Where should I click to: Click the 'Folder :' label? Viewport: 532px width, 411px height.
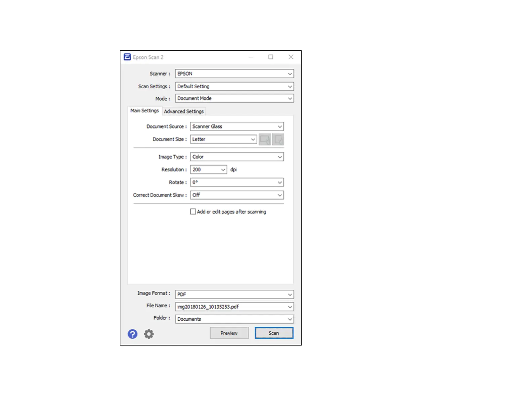[162, 318]
